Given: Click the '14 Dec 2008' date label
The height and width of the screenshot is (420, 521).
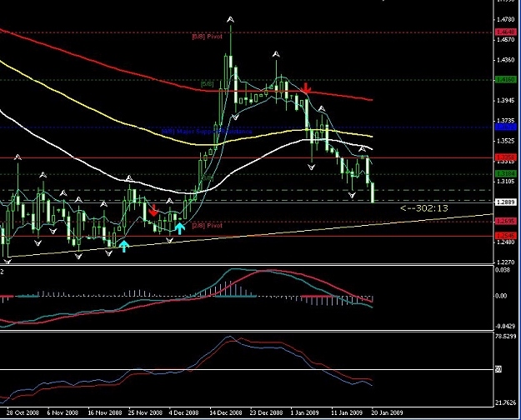Looking at the screenshot, I should click(x=226, y=413).
